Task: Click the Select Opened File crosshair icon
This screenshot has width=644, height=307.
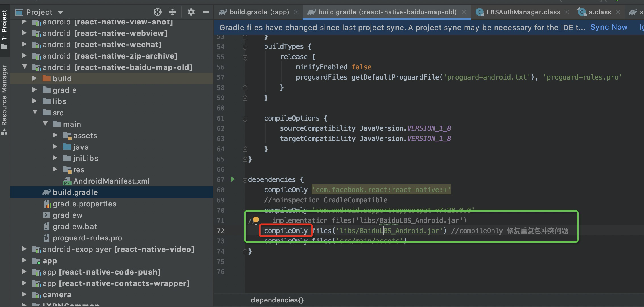Action: pos(157,12)
